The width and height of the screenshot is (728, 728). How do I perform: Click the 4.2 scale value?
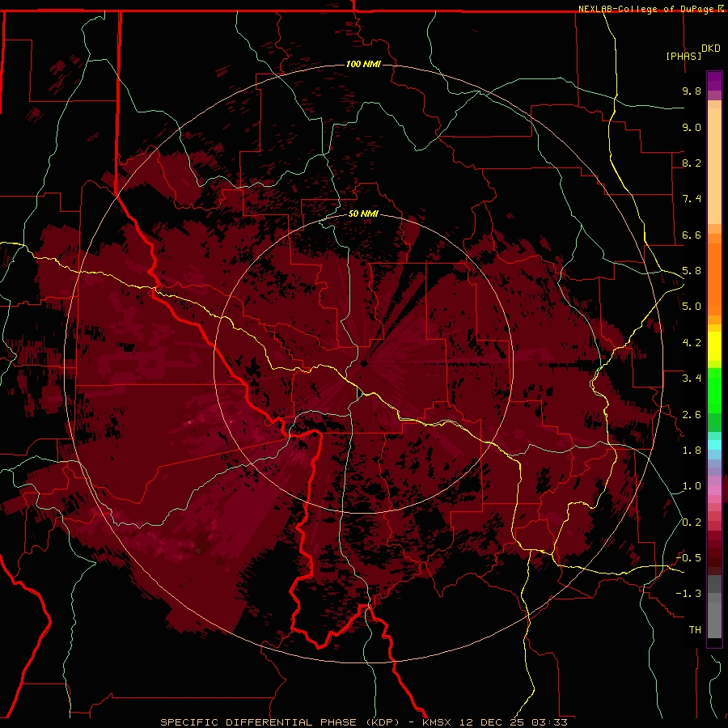coord(692,343)
